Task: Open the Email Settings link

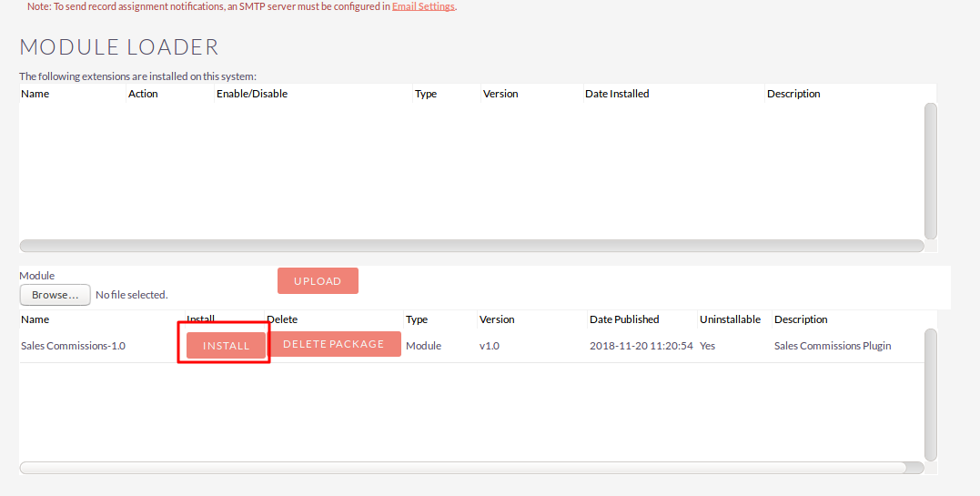Action: (x=423, y=6)
